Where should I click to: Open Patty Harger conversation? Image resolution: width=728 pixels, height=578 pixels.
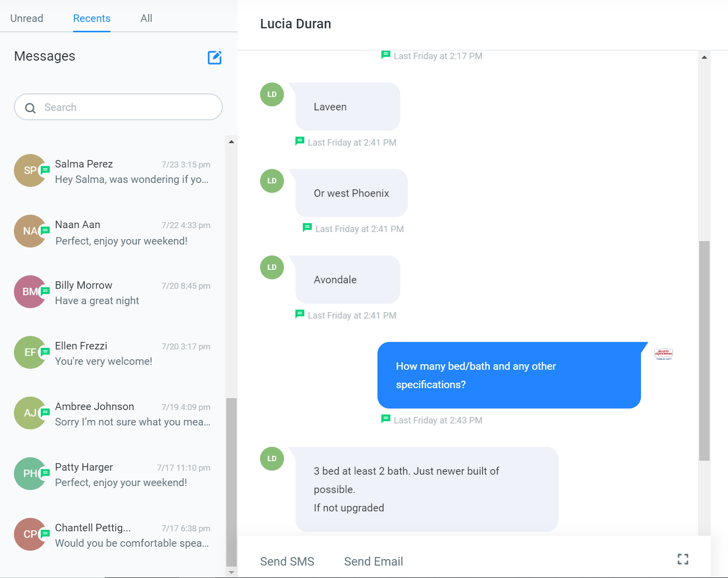click(112, 474)
